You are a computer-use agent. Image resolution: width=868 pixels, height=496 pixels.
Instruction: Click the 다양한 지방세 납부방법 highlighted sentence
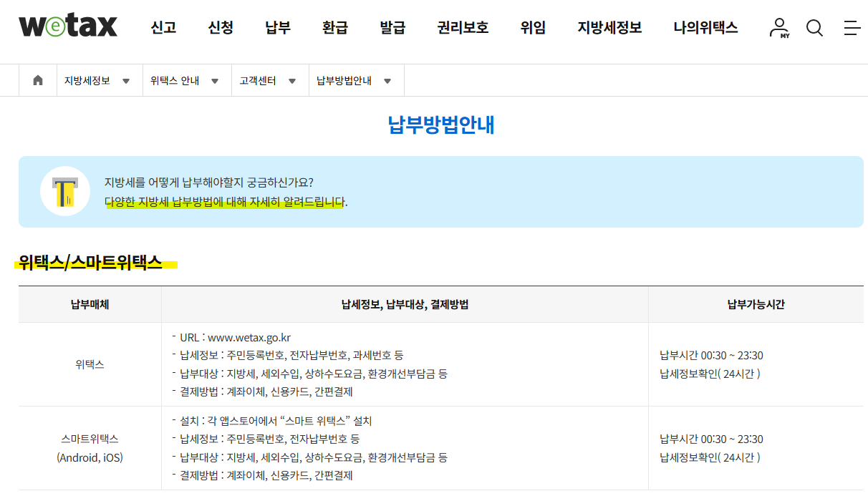(x=225, y=202)
